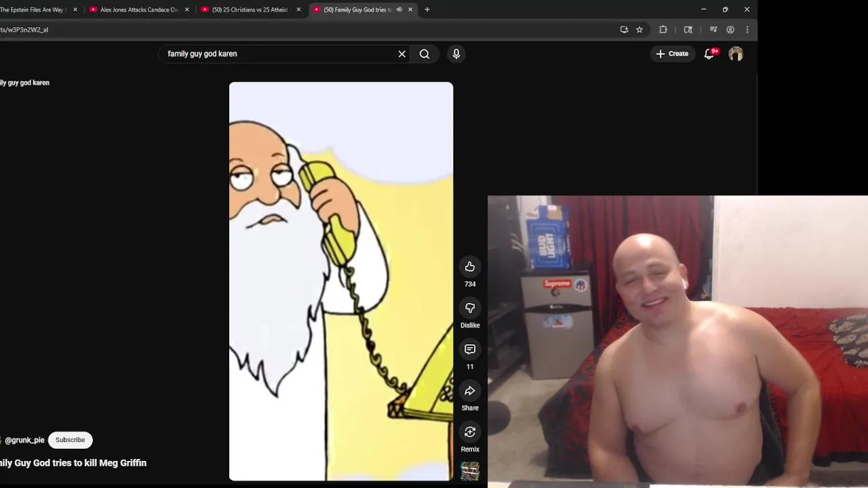
Task: Subscribe to @grunk_pie
Action: (x=71, y=440)
